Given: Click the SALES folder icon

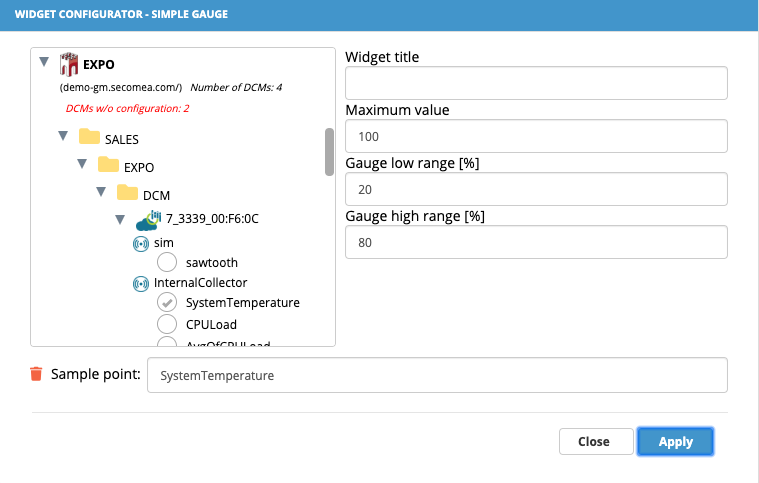Looking at the screenshot, I should click(x=89, y=136).
